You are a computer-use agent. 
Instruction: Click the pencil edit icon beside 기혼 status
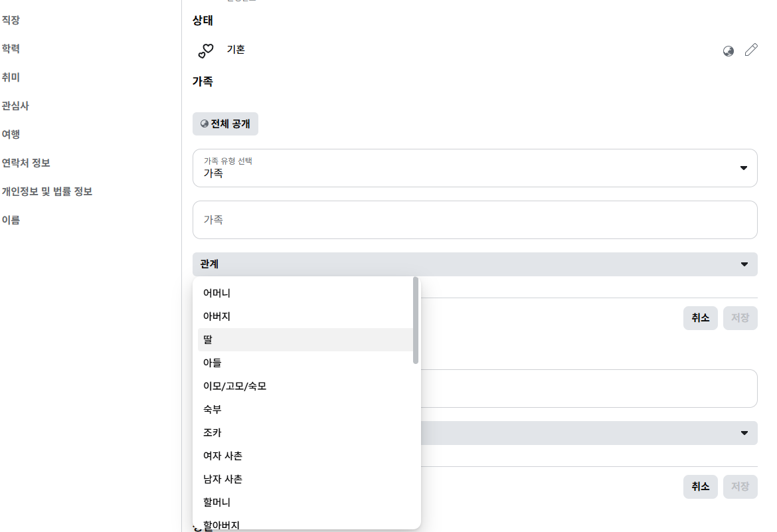751,50
